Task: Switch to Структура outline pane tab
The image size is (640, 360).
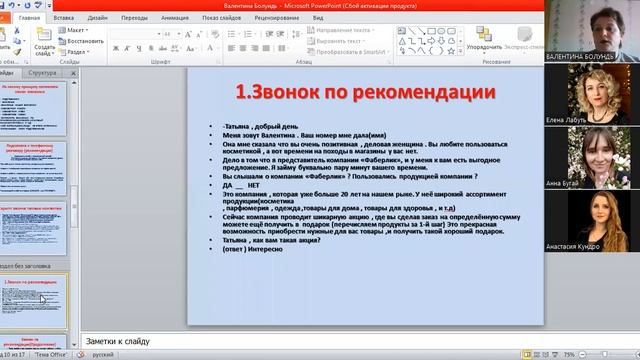Action: 42,73
